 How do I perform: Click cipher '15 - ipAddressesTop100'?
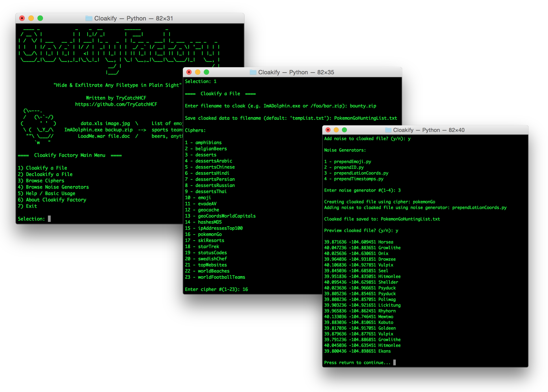[x=214, y=228]
